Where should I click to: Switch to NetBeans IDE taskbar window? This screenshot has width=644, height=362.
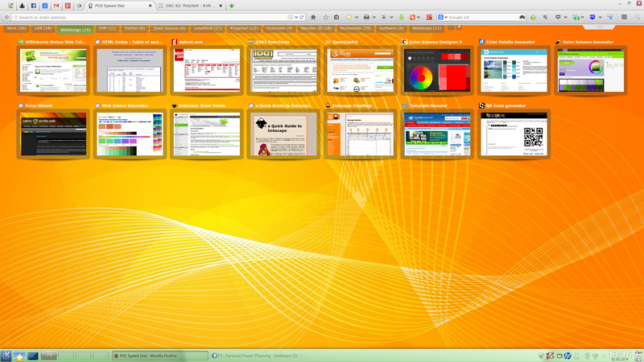(x=257, y=356)
